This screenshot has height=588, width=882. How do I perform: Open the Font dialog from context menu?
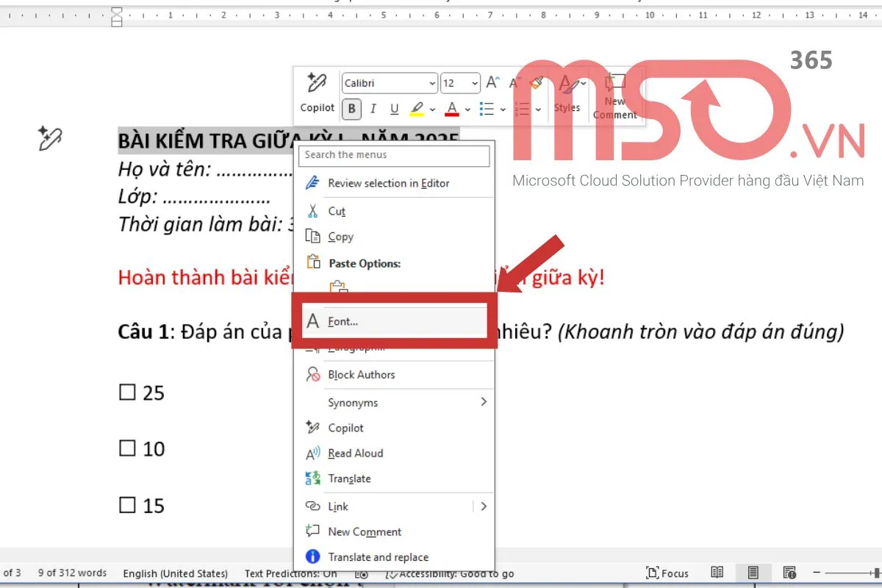(342, 320)
